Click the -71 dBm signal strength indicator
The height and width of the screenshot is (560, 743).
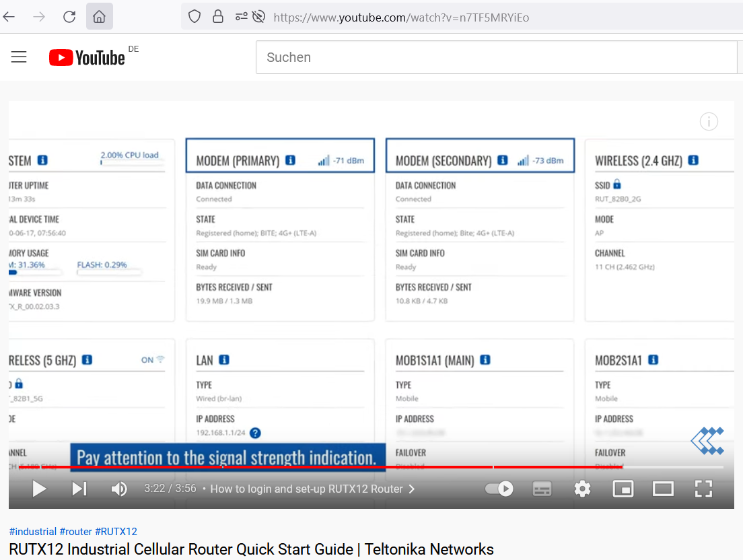pos(341,161)
